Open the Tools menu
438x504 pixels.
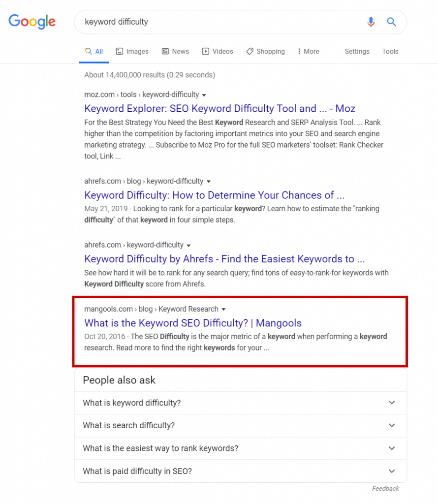(x=390, y=51)
